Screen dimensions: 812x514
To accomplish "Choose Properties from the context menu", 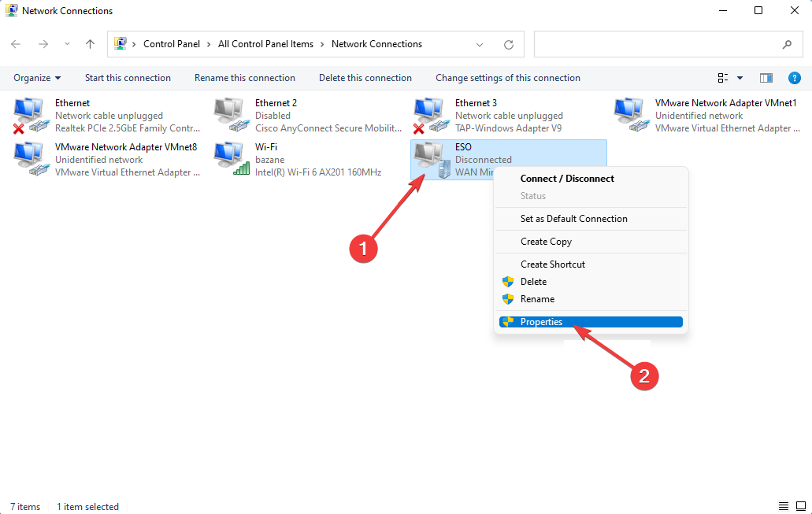I will (x=542, y=322).
